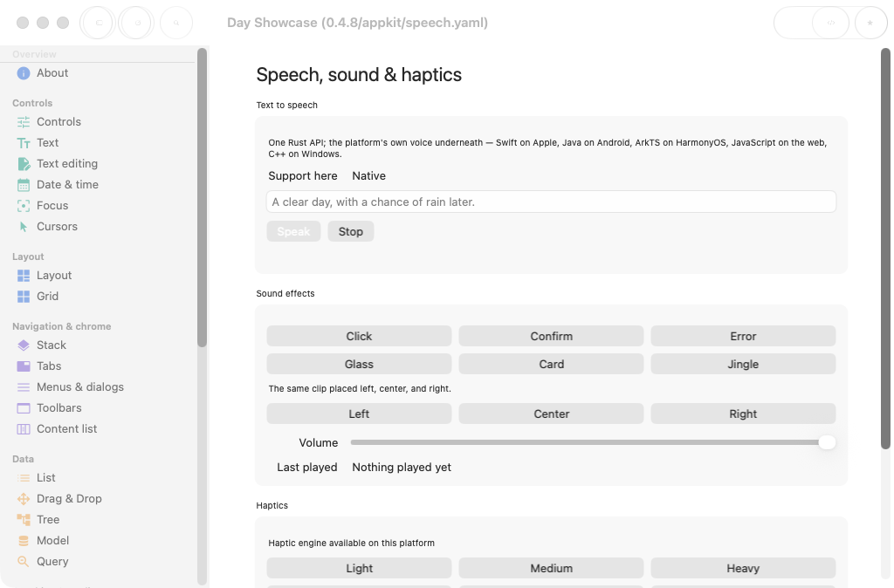Image resolution: width=894 pixels, height=588 pixels.
Task: Trigger the Light haptic
Action: pos(359,568)
